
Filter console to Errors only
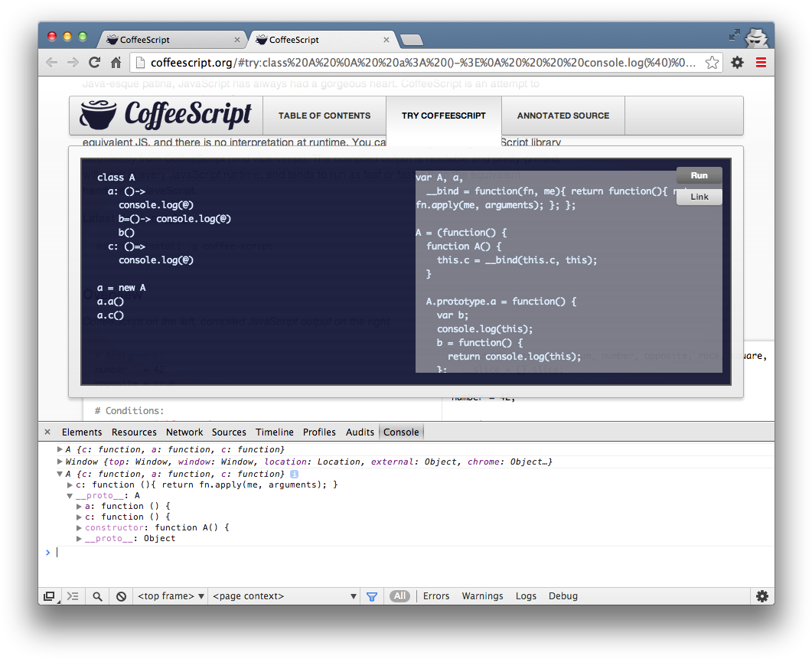click(436, 596)
